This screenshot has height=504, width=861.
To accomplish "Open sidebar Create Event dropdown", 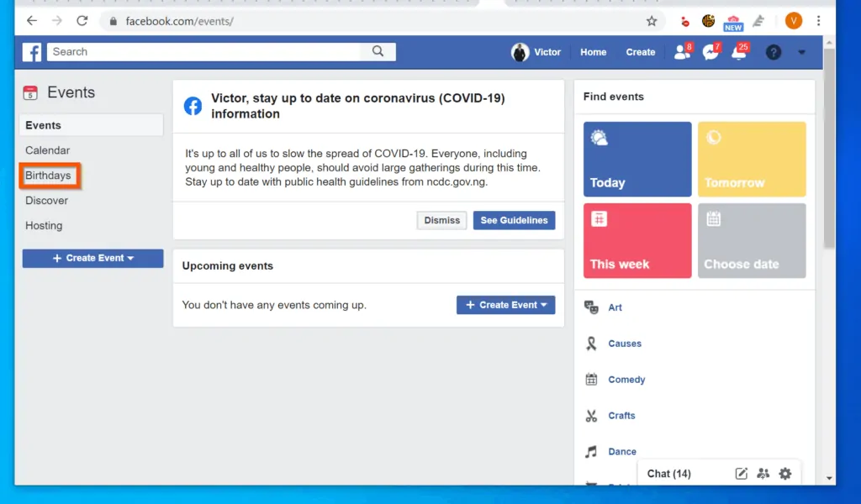I will [92, 259].
